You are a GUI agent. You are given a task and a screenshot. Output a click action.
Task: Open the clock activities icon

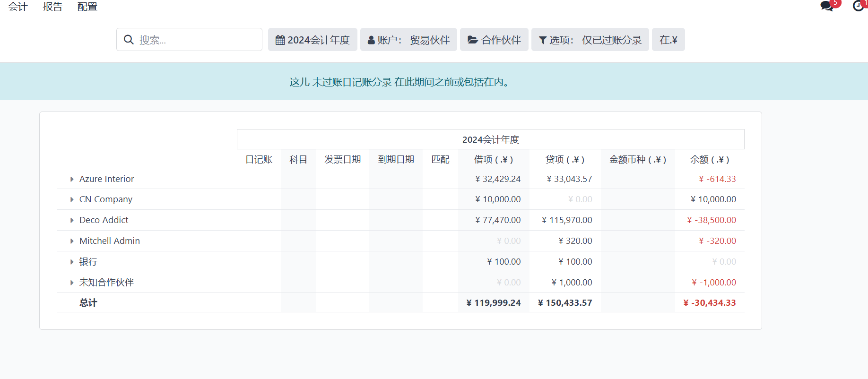click(858, 6)
